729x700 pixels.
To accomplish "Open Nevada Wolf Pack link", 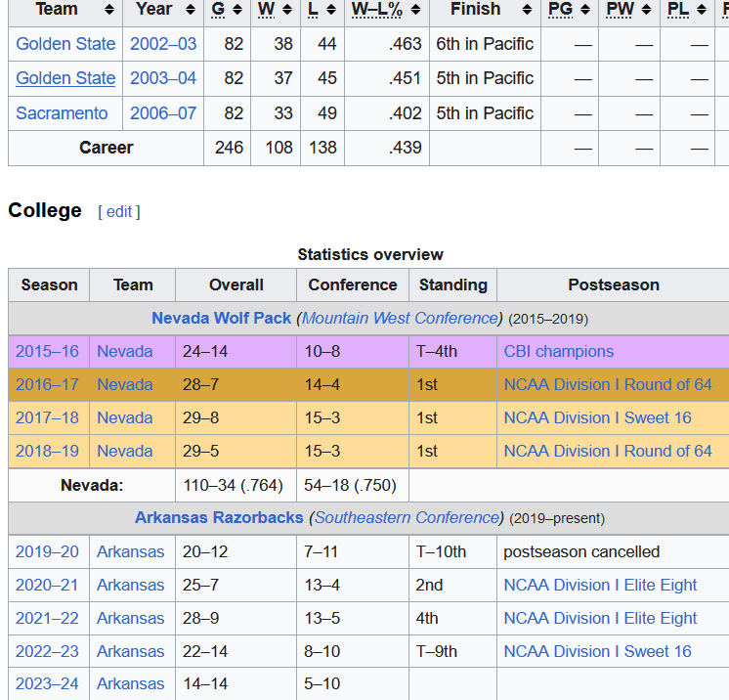I will (221, 318).
